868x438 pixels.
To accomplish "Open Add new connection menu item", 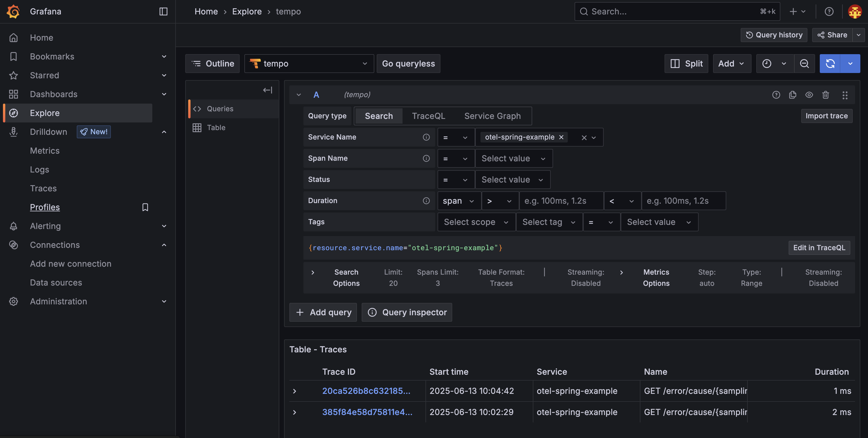I will click(71, 264).
